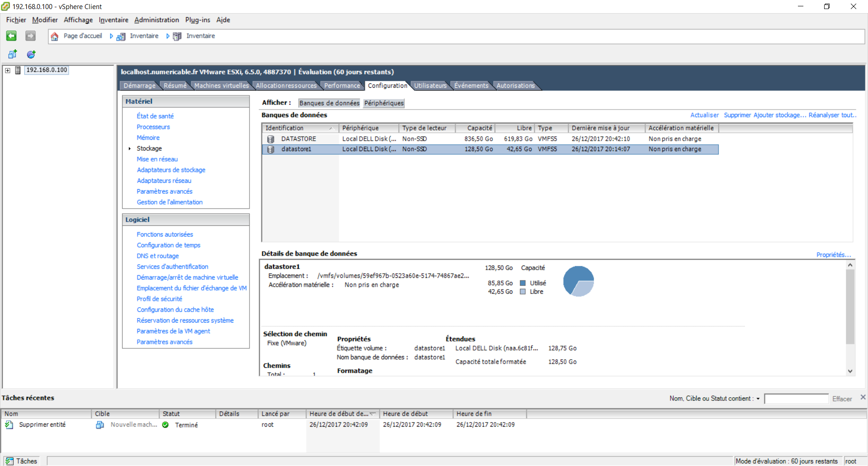Click the Libre light blue legend swatch
868x466 pixels.
tap(523, 292)
